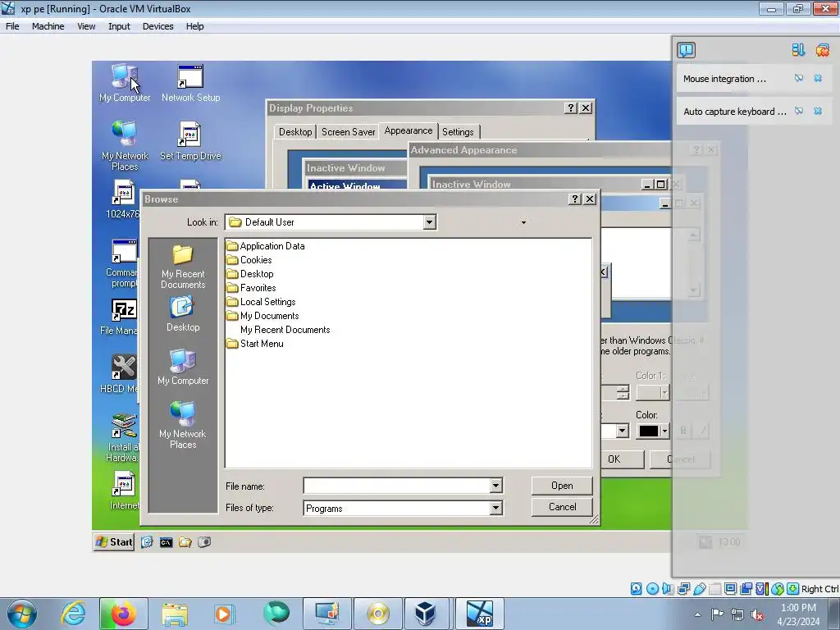Viewport: 840px width, 630px height.
Task: Dismiss the Mouse integration notification
Action: (818, 78)
